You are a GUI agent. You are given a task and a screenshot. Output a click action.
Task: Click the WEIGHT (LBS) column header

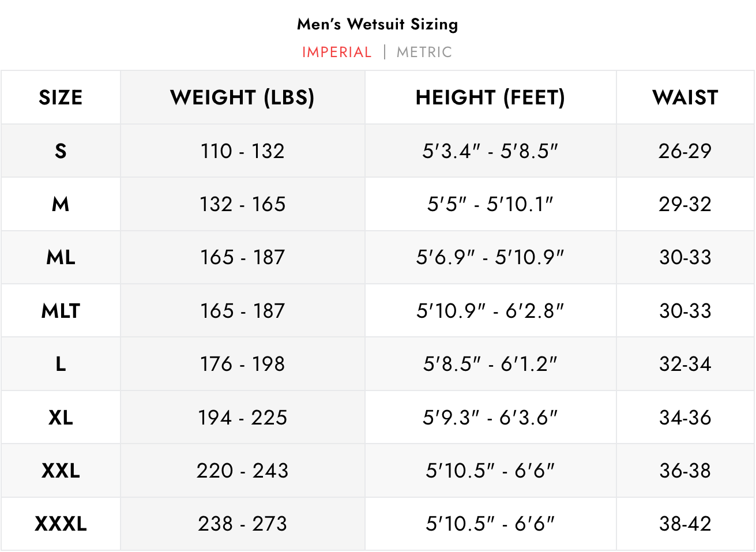pos(242,97)
